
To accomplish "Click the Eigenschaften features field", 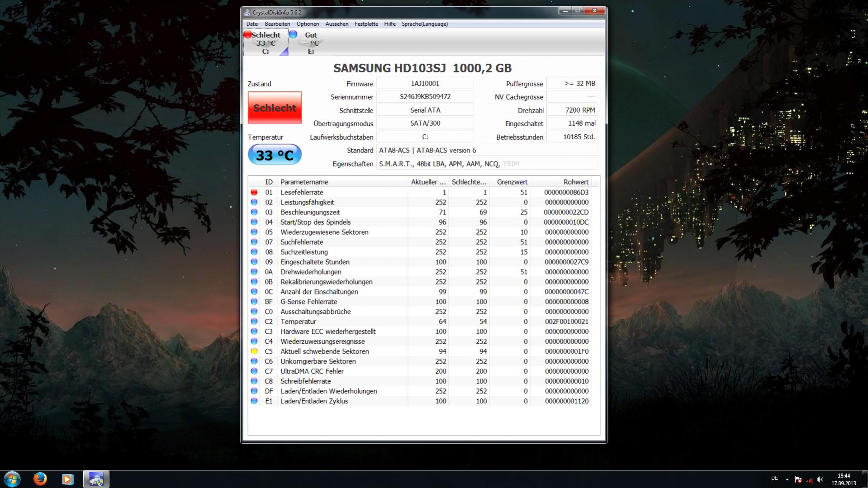I will [487, 164].
